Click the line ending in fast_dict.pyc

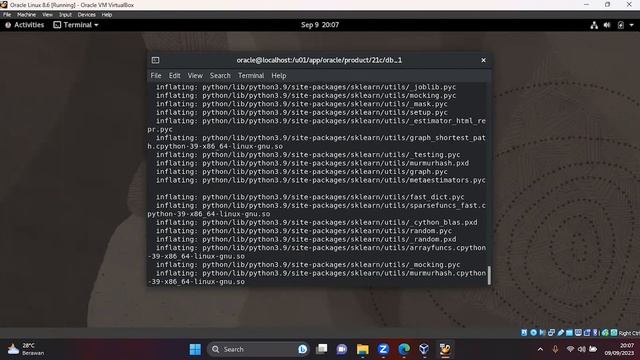click(310, 197)
